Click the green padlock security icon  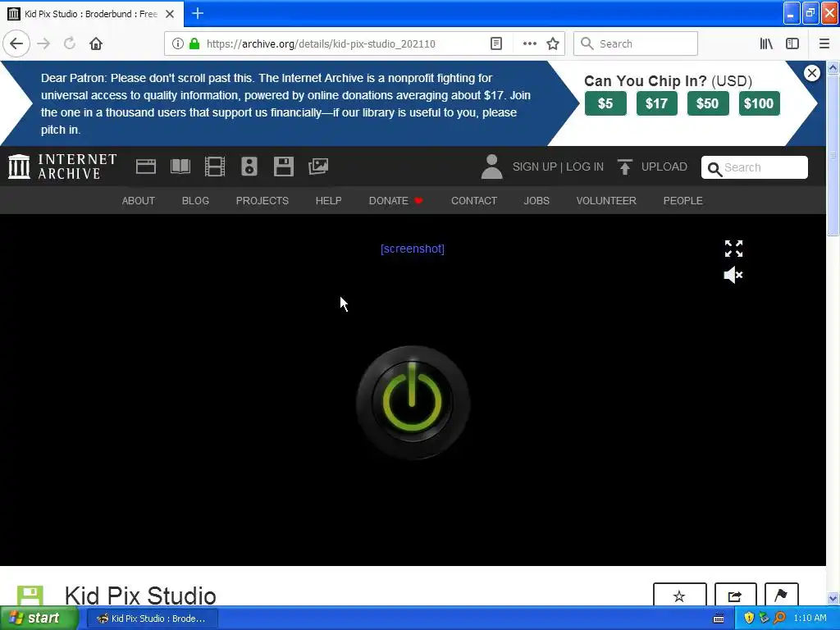click(x=194, y=43)
